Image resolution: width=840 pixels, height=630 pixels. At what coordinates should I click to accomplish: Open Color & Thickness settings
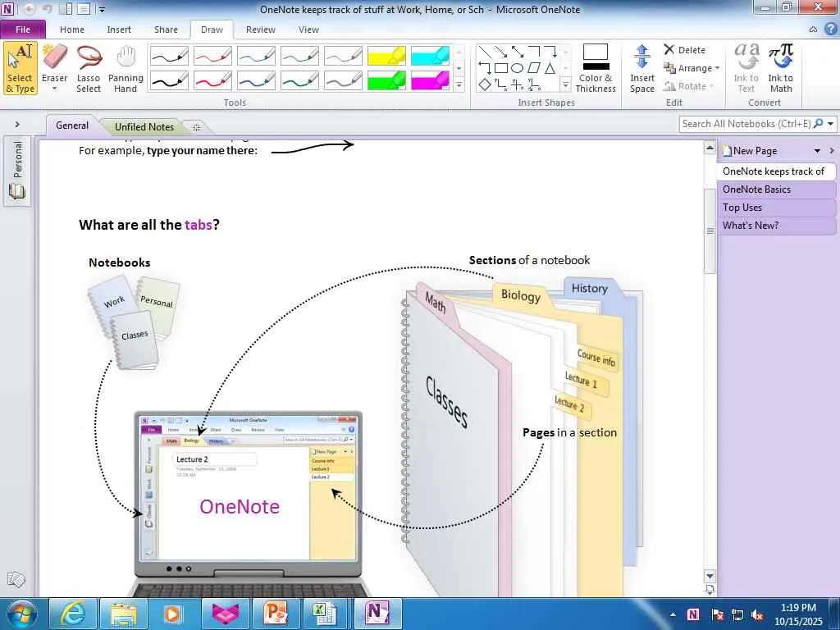[596, 69]
